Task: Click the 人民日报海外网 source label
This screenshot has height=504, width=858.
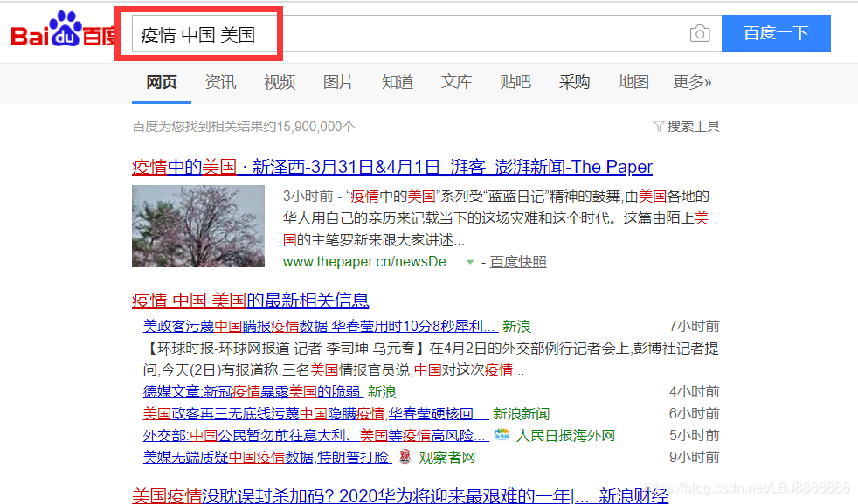Action: point(565,436)
